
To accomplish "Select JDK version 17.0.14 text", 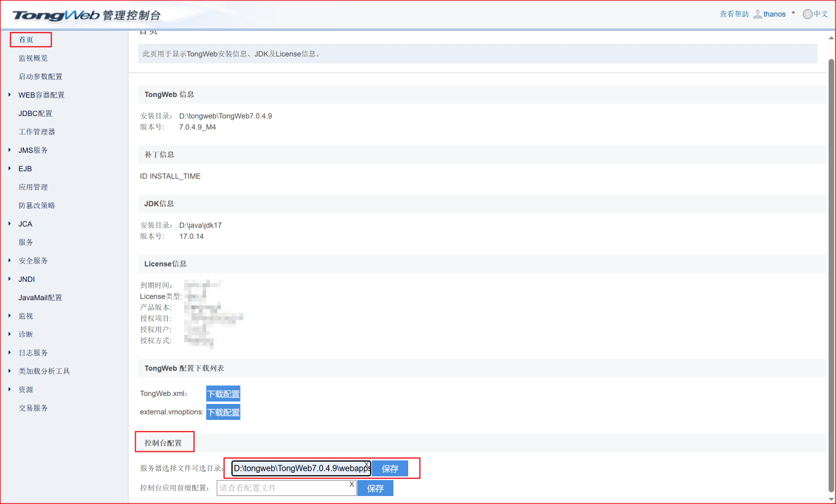I will click(192, 236).
